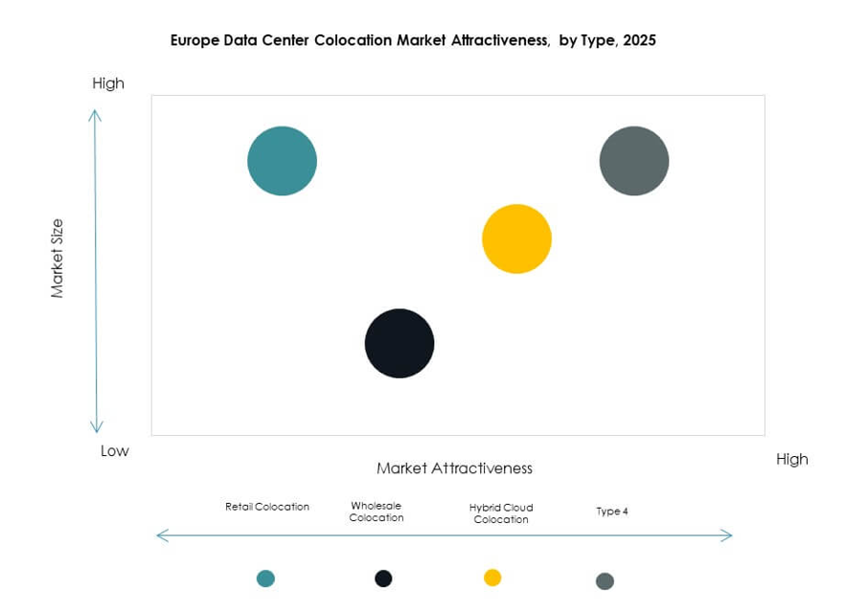Select the gray Type 4 bubble

[634, 161]
